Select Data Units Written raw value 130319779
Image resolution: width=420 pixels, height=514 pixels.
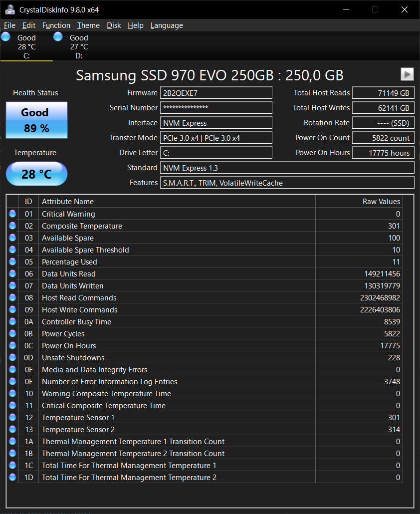(x=382, y=285)
